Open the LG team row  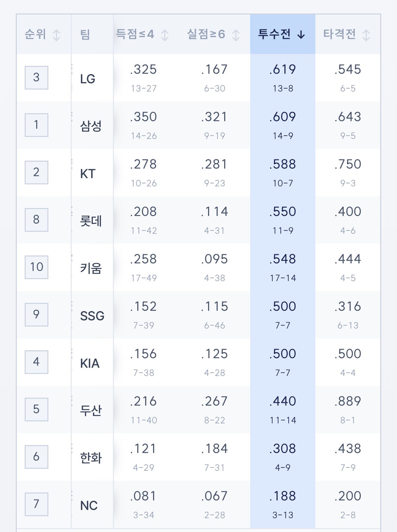pyautogui.click(x=198, y=78)
